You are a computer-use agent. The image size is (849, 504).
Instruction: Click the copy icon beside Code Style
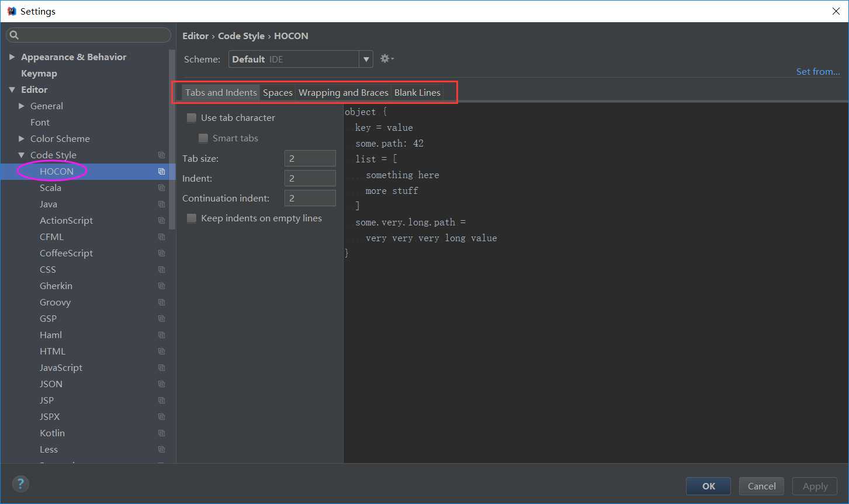(162, 155)
